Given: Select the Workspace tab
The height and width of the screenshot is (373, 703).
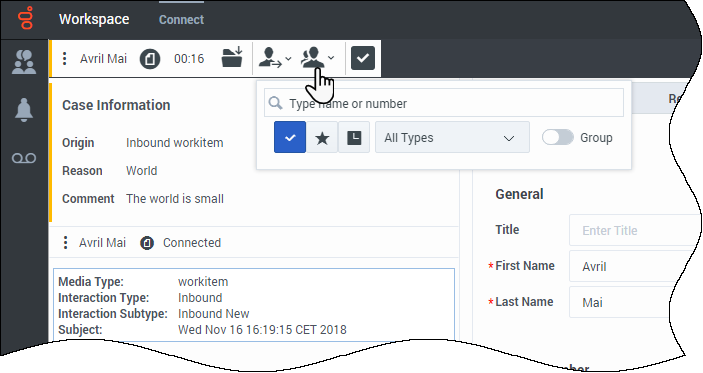Looking at the screenshot, I should pos(94,19).
